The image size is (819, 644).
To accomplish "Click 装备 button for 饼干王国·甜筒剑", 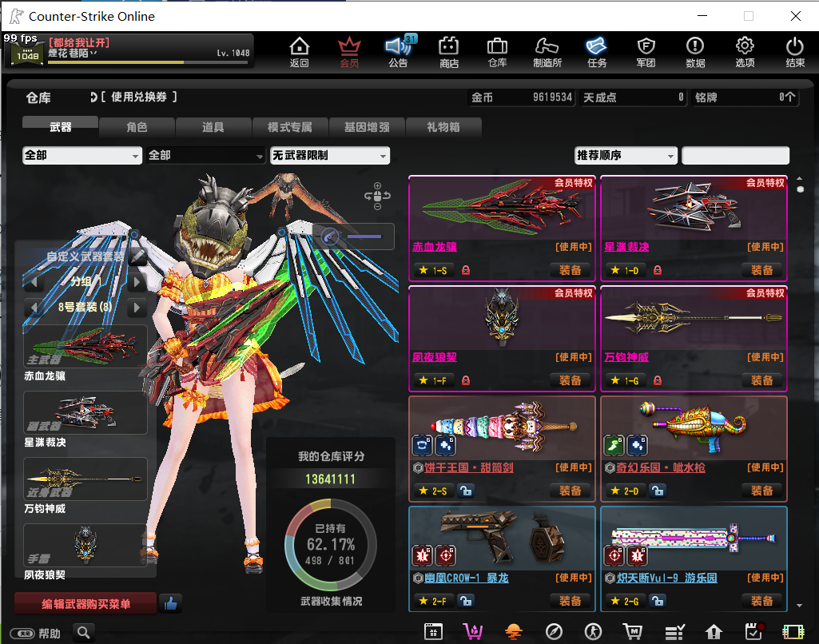I will (x=571, y=491).
